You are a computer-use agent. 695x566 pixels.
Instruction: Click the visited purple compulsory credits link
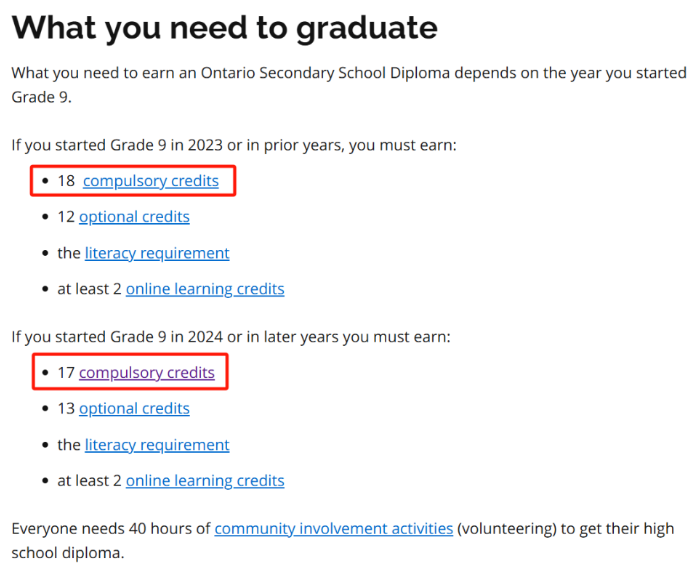(x=147, y=373)
